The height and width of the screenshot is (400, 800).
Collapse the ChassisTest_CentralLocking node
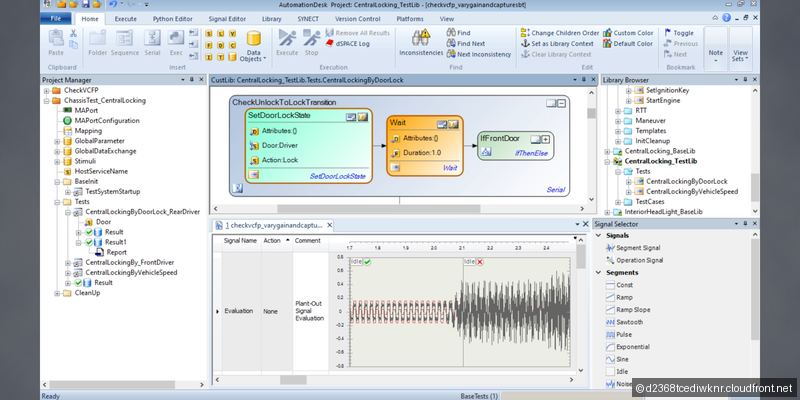point(46,101)
